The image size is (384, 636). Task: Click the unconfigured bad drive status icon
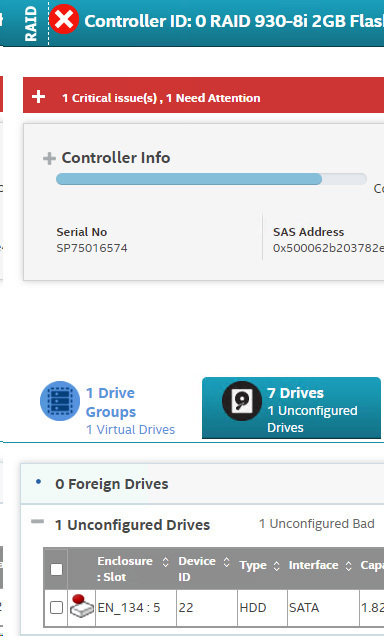click(82, 606)
